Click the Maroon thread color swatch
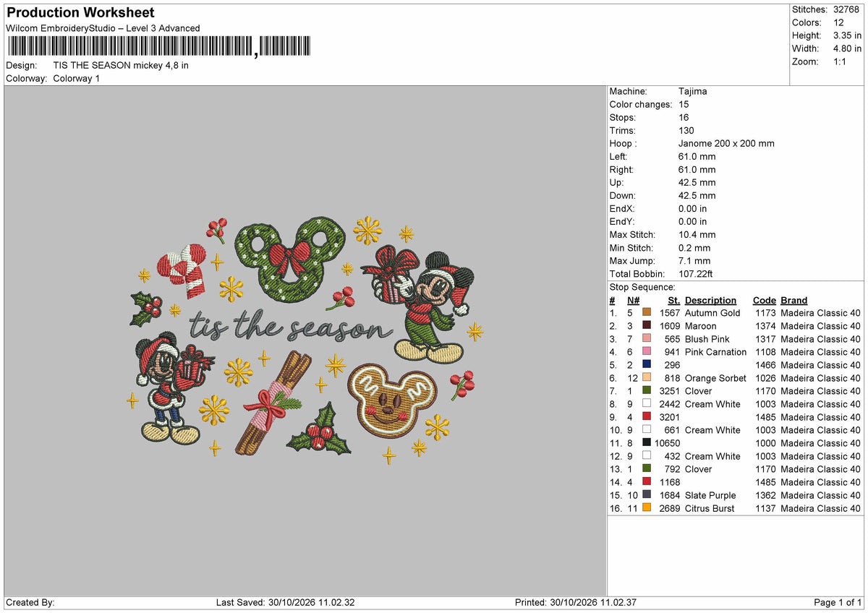This screenshot has height=613, width=868. click(647, 326)
